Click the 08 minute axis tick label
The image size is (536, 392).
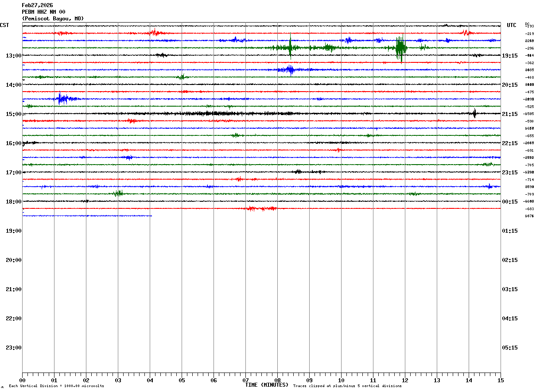pos(277,380)
